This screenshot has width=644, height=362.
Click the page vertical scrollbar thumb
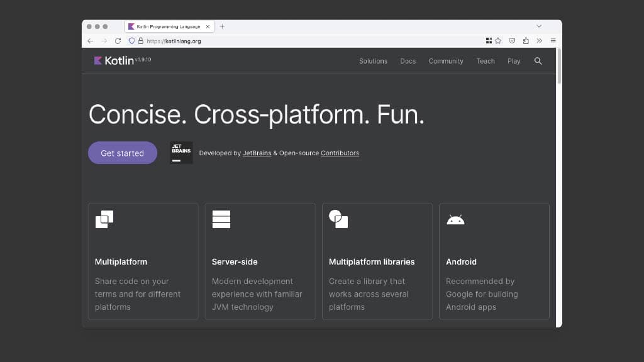(x=559, y=67)
